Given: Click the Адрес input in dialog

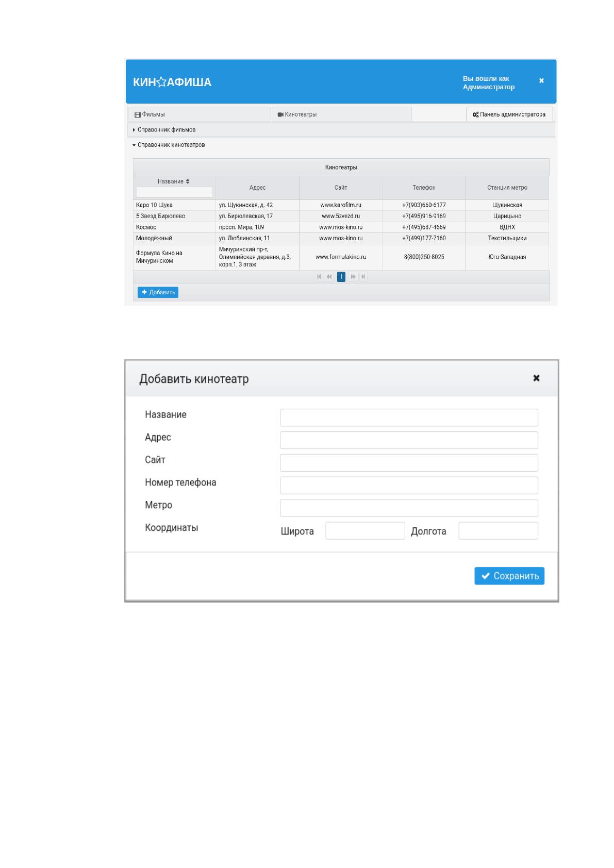Looking at the screenshot, I should [x=409, y=440].
